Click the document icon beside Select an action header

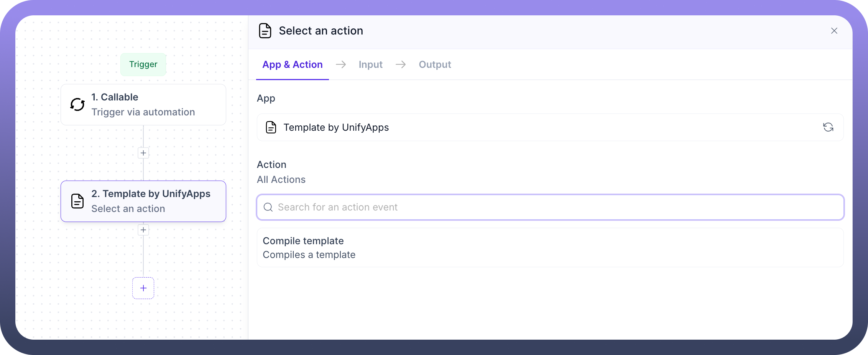[265, 31]
